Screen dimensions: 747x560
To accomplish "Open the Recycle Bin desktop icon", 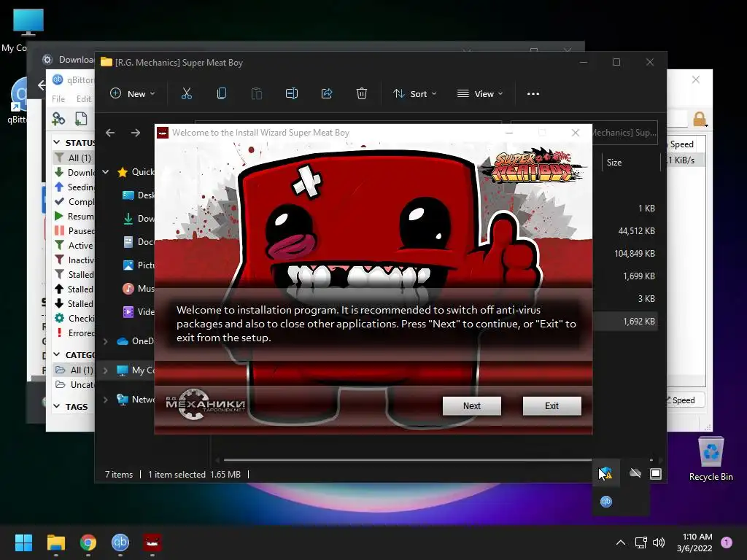I will tap(711, 459).
